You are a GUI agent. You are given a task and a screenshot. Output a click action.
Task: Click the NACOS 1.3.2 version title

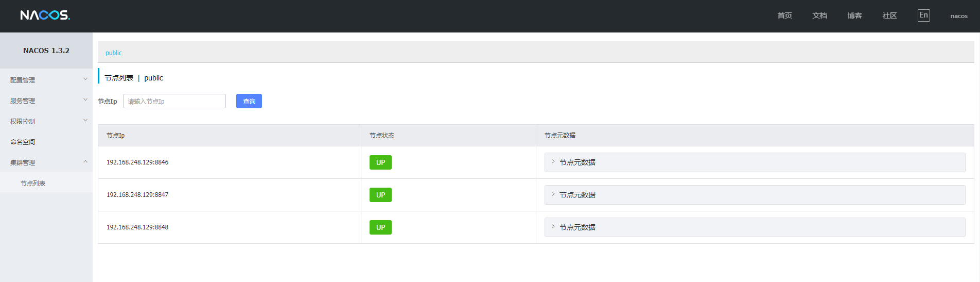point(46,51)
